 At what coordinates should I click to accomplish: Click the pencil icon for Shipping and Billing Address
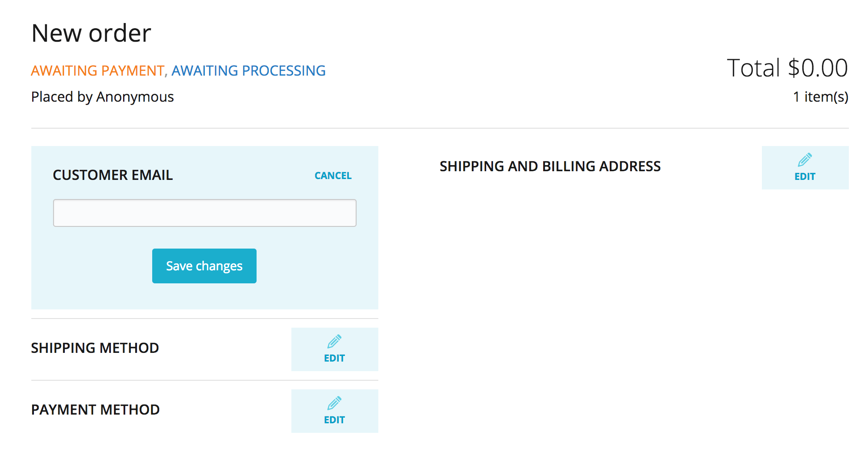pos(805,160)
